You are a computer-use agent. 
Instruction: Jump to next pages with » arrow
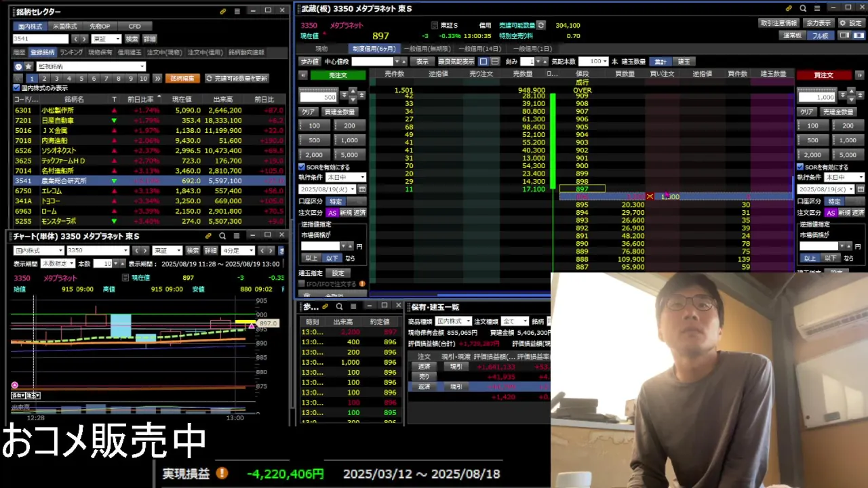click(157, 79)
